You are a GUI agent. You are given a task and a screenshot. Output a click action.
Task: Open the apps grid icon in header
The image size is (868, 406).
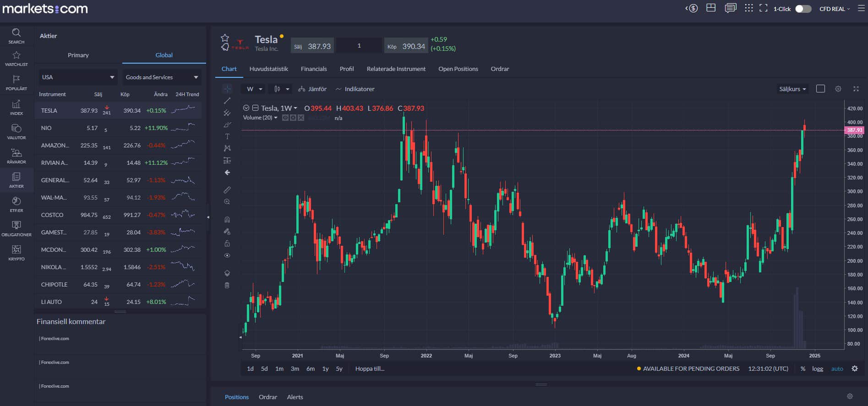[x=749, y=8]
